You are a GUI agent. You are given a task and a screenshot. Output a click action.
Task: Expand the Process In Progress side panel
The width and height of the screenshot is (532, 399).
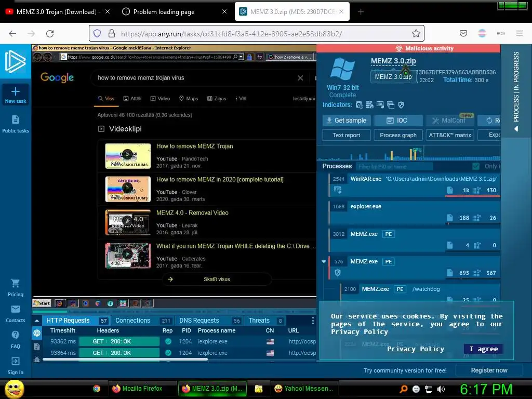pyautogui.click(x=516, y=91)
